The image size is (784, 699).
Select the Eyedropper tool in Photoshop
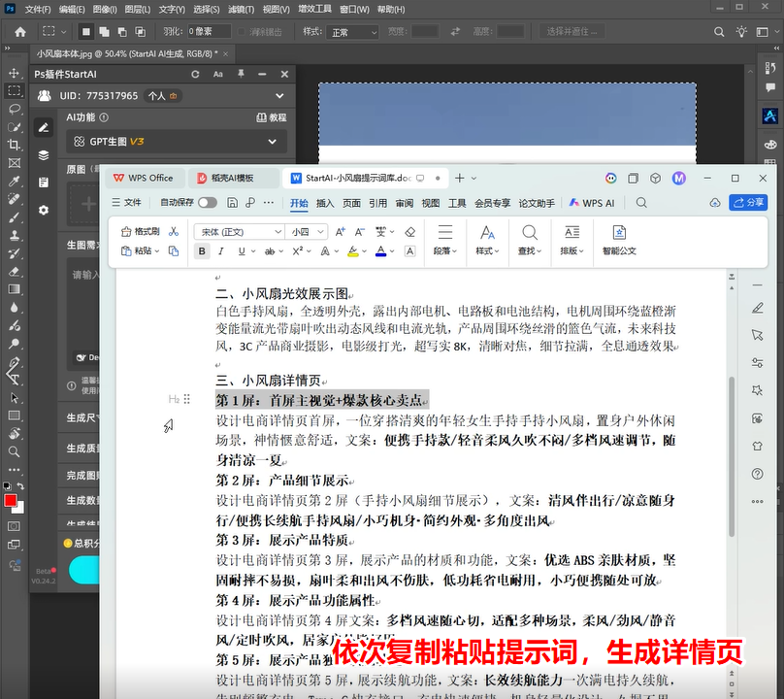tap(14, 181)
